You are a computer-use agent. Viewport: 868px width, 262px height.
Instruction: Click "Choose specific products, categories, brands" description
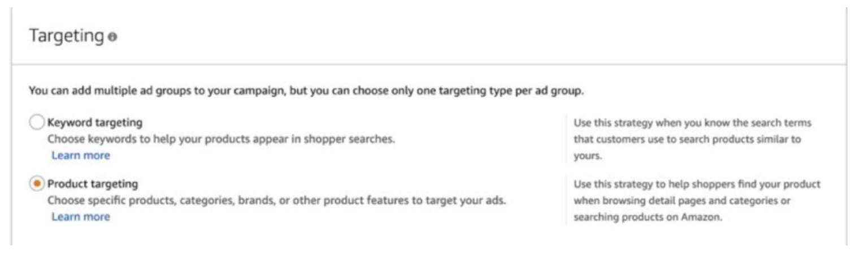[276, 200]
